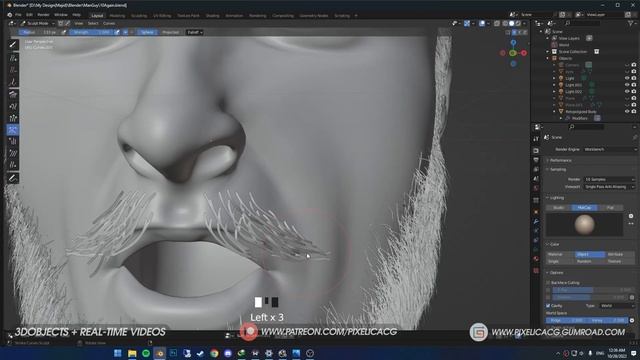Click the blue Z axis gizmo
640x360 pixels.
pos(513,42)
